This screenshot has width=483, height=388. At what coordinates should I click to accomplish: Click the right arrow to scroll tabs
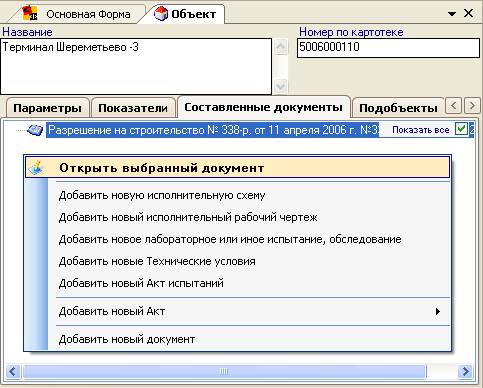(472, 106)
